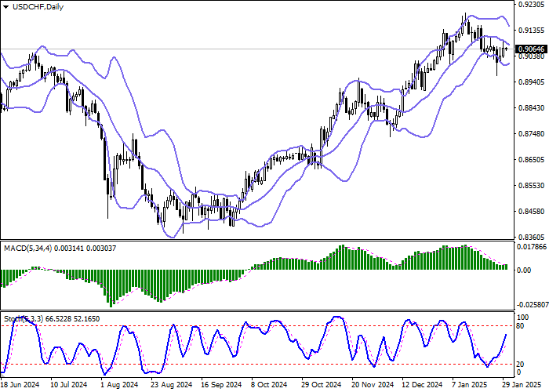Click the 0.92305 price axis label
The height and width of the screenshot is (392, 549).
pyautogui.click(x=532, y=5)
